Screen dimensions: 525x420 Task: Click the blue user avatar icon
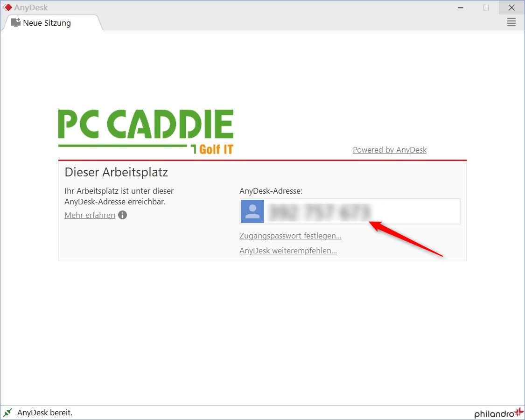252,211
